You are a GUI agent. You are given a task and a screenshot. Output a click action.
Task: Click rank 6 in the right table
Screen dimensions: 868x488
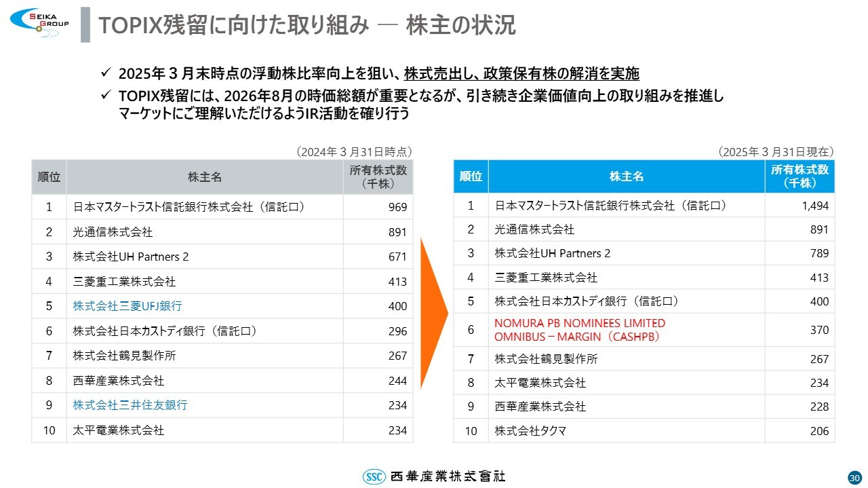pos(471,330)
